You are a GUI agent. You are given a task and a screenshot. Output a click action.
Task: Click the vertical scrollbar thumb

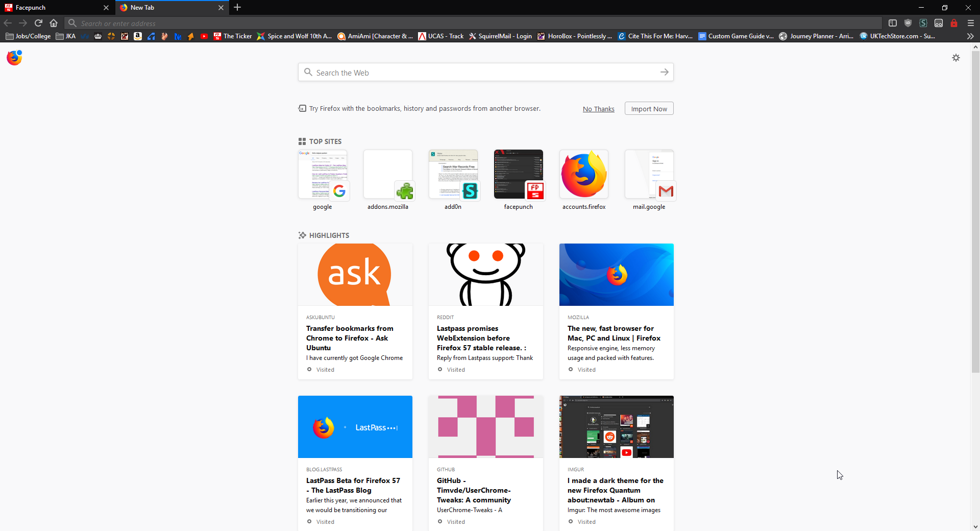[x=975, y=212]
